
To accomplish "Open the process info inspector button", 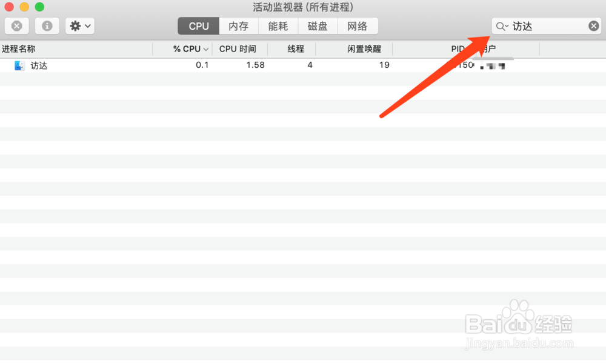I will click(47, 26).
